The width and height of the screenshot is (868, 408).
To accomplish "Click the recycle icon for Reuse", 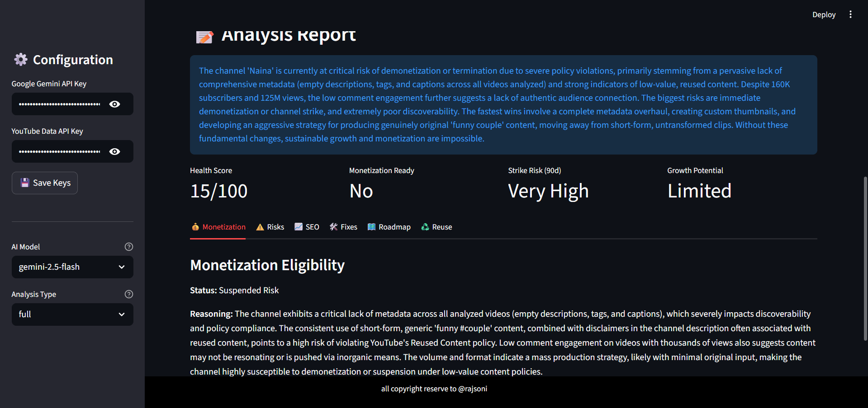I will 425,227.
